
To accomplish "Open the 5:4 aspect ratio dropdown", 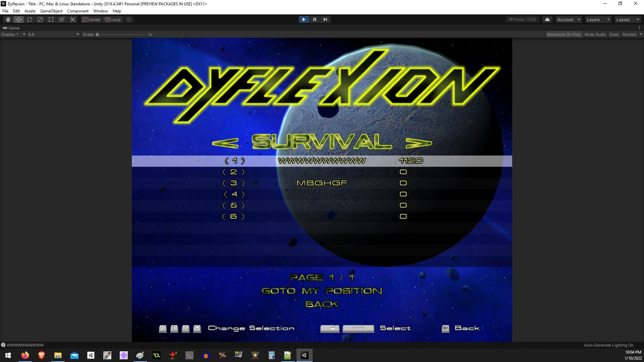I will click(54, 35).
